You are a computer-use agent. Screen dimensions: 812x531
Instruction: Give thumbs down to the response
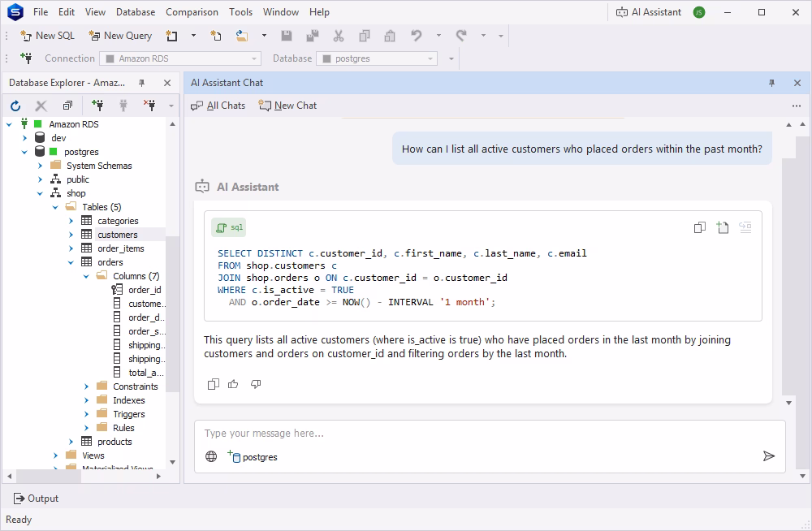[x=256, y=384]
